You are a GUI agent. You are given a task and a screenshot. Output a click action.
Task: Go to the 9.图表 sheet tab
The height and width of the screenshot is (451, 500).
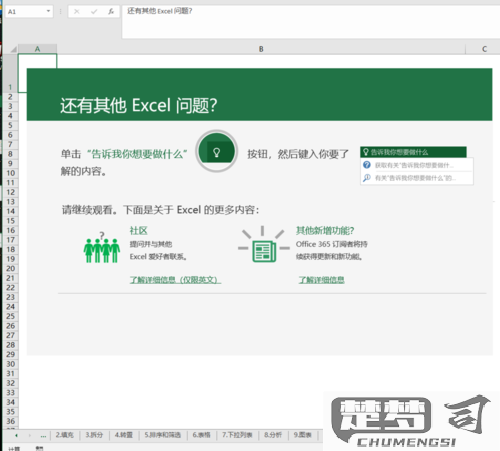(302, 435)
